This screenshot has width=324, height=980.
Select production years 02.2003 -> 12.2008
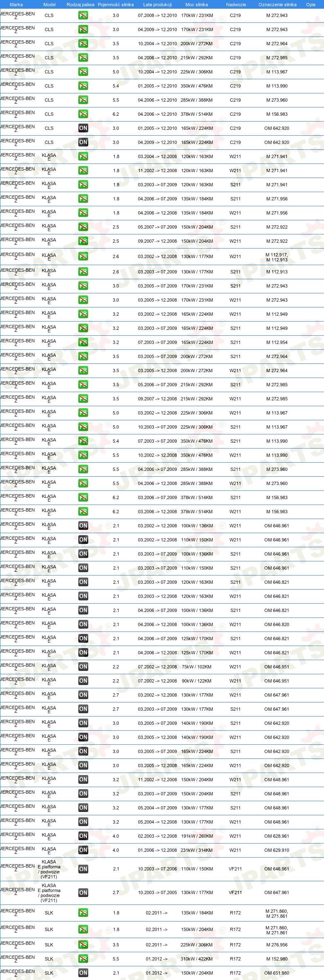pos(157,836)
